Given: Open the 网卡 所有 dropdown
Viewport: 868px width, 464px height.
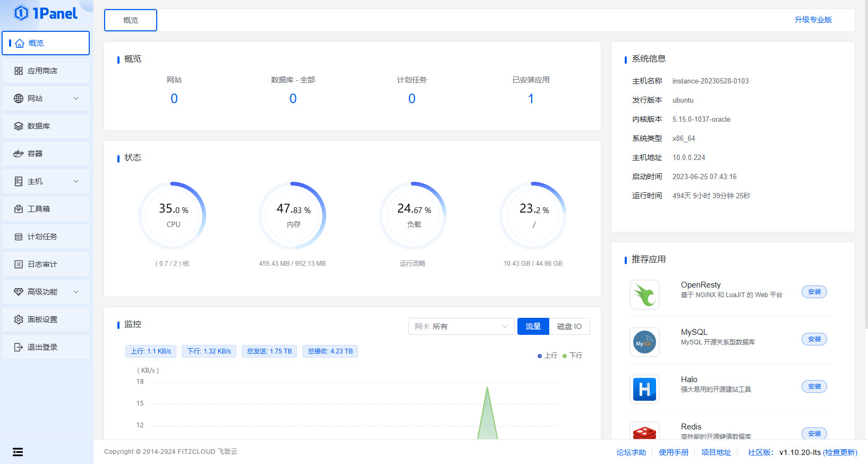Looking at the screenshot, I should 461,326.
